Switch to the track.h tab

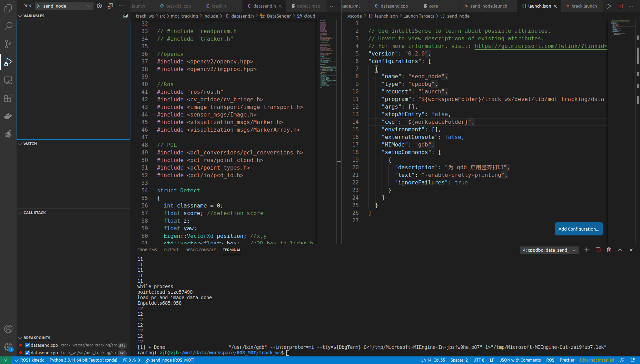[219, 6]
